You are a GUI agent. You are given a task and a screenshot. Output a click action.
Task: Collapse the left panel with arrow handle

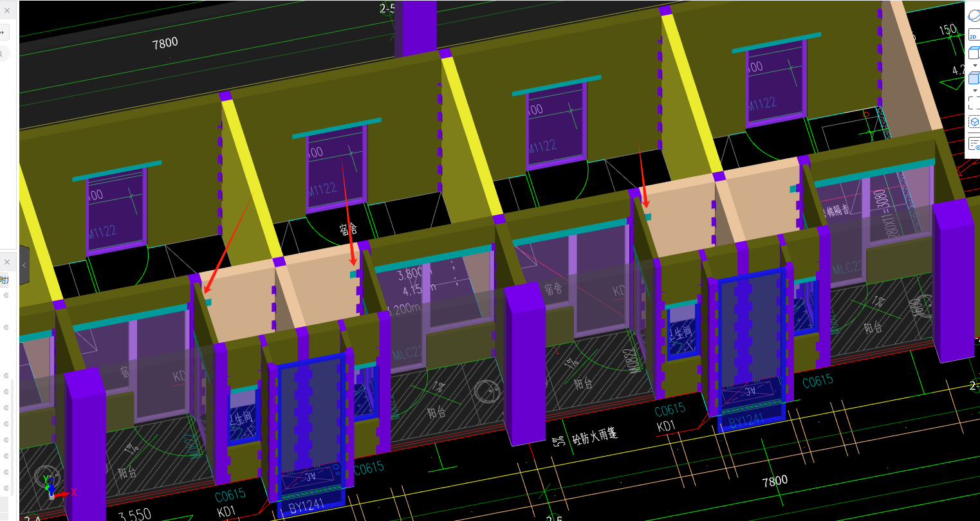pos(24,265)
